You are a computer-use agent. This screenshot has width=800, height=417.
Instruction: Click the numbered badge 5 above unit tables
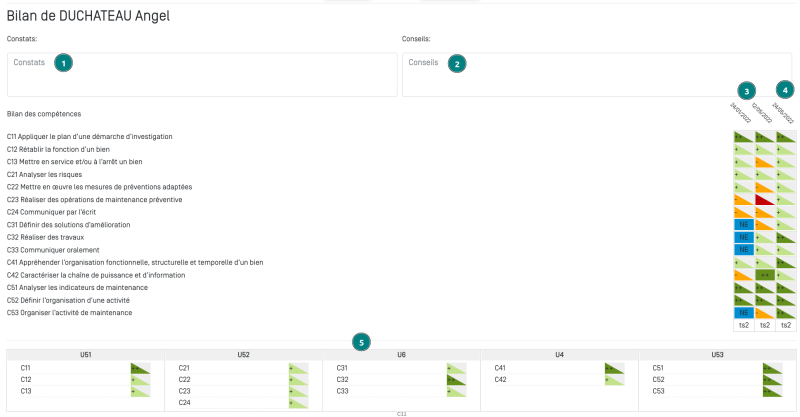pos(362,340)
